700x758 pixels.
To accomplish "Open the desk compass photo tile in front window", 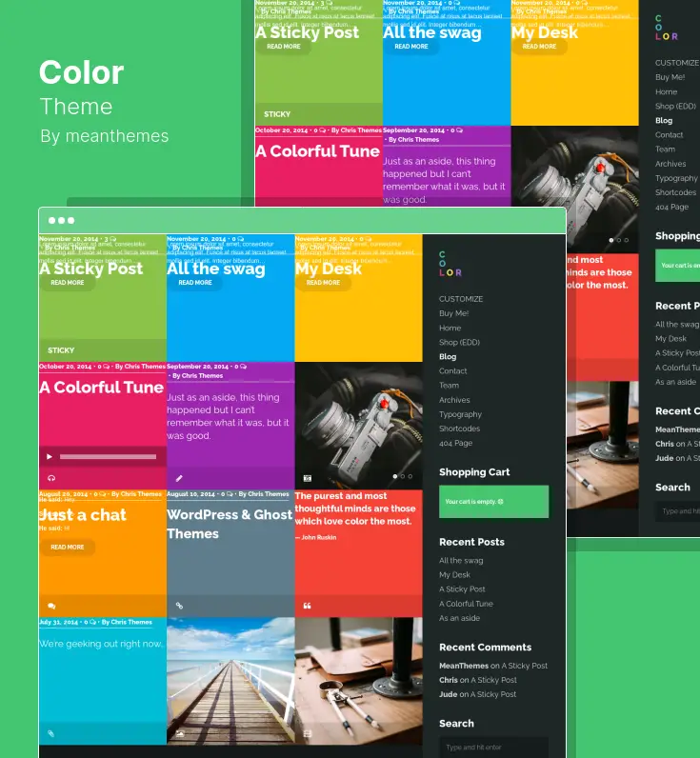I will coord(359,681).
